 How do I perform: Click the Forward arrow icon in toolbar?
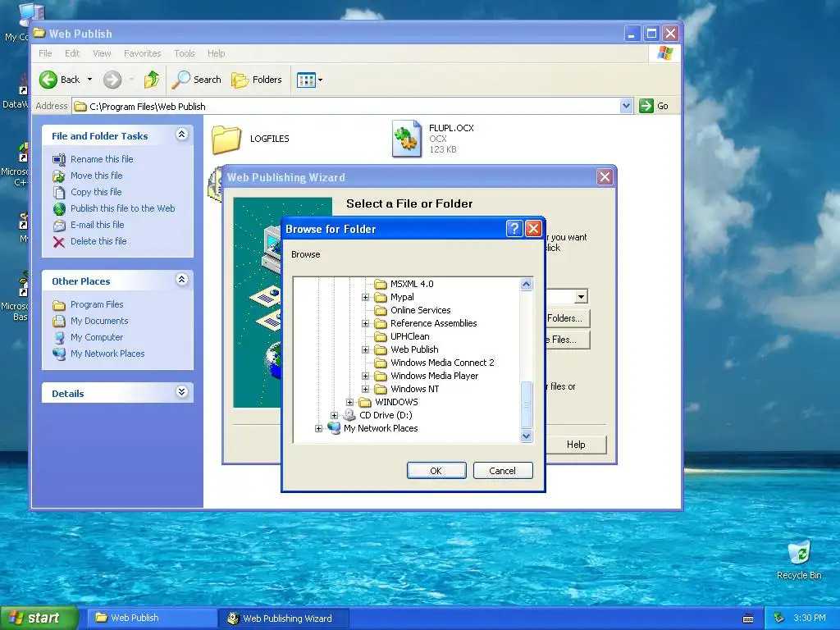click(x=112, y=80)
